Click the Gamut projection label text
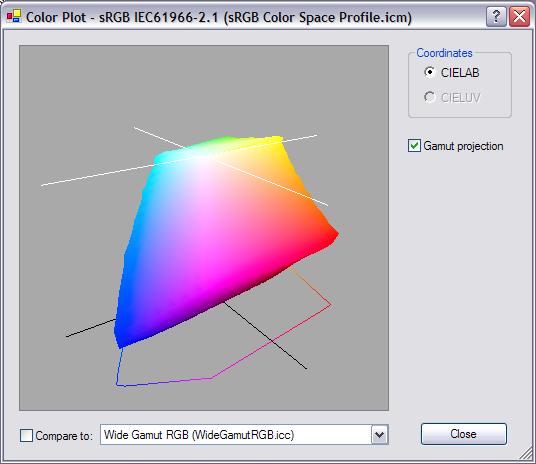 463,146
